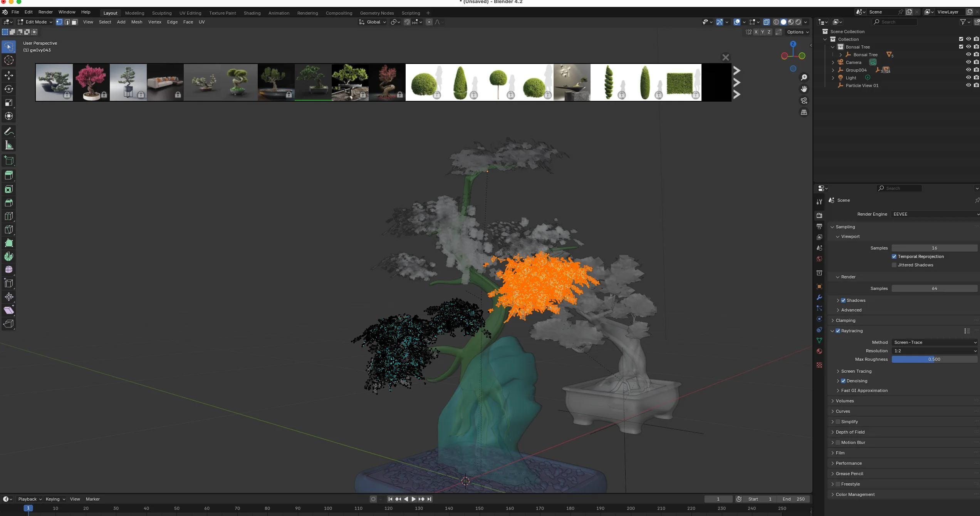Image resolution: width=980 pixels, height=516 pixels.
Task: Click the Play animation button
Action: [414, 499]
